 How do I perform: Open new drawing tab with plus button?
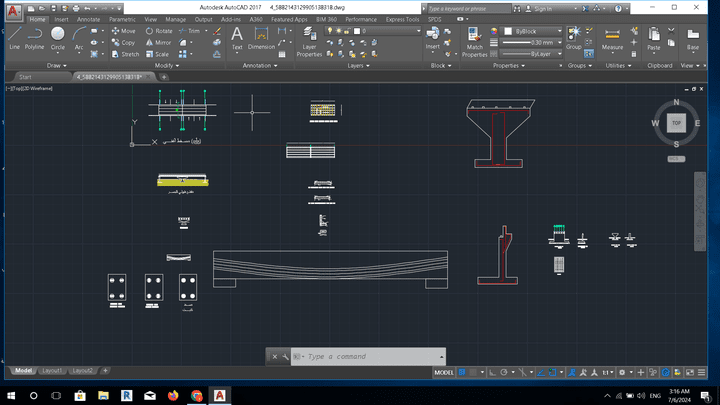(164, 77)
